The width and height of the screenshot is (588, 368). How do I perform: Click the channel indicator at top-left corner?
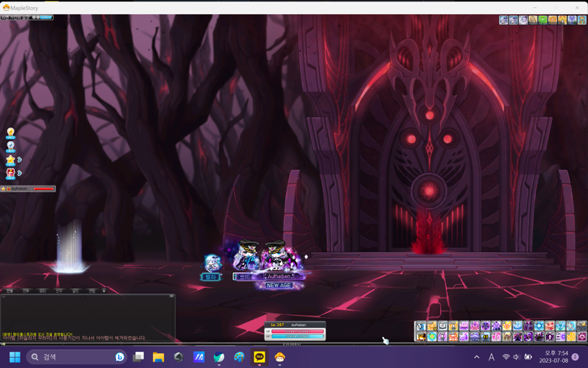click(26, 17)
